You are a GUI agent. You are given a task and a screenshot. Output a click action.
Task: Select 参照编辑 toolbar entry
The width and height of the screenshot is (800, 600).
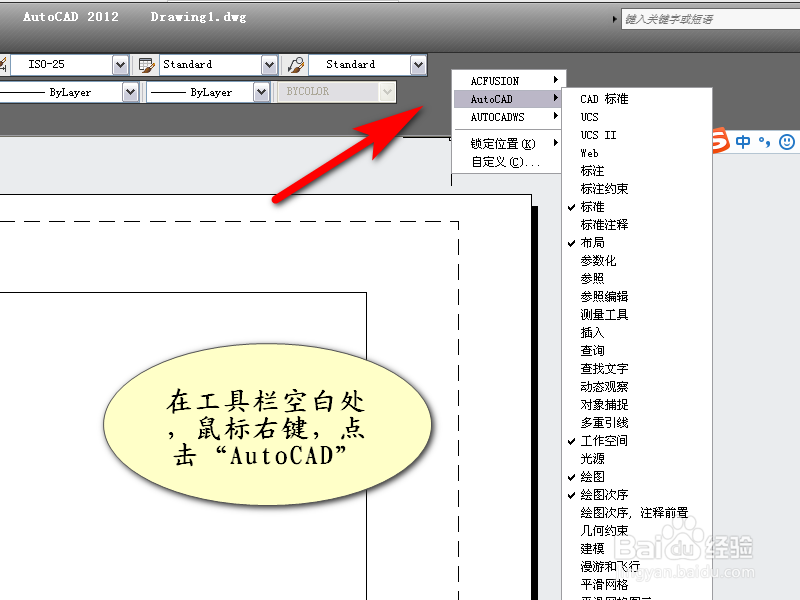[637, 296]
